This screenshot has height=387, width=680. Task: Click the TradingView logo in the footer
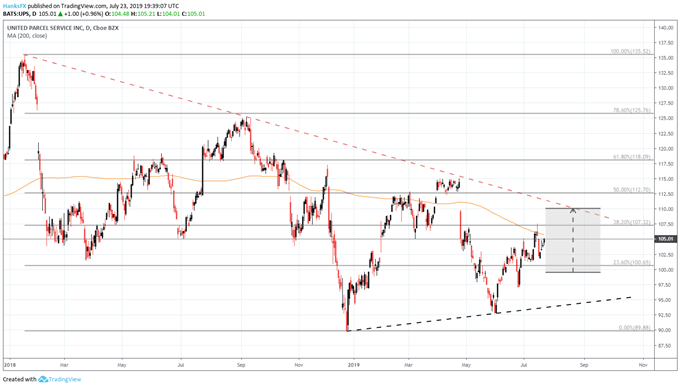(x=60, y=380)
